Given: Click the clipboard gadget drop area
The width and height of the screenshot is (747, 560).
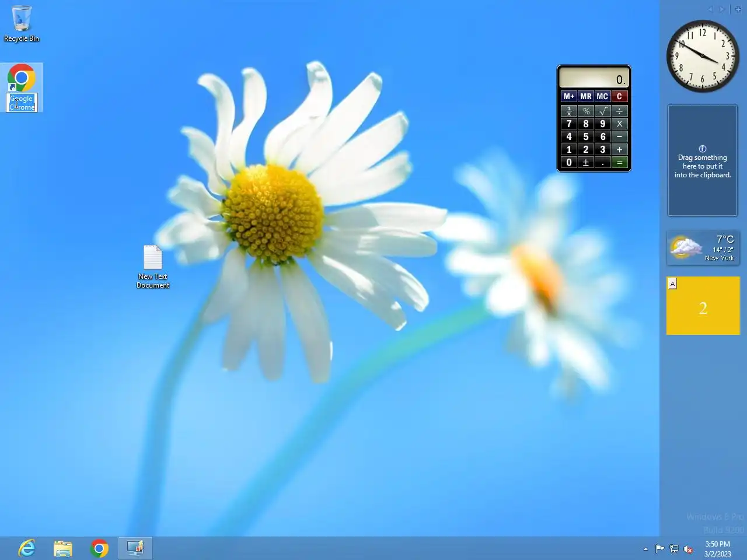Looking at the screenshot, I should click(x=703, y=160).
